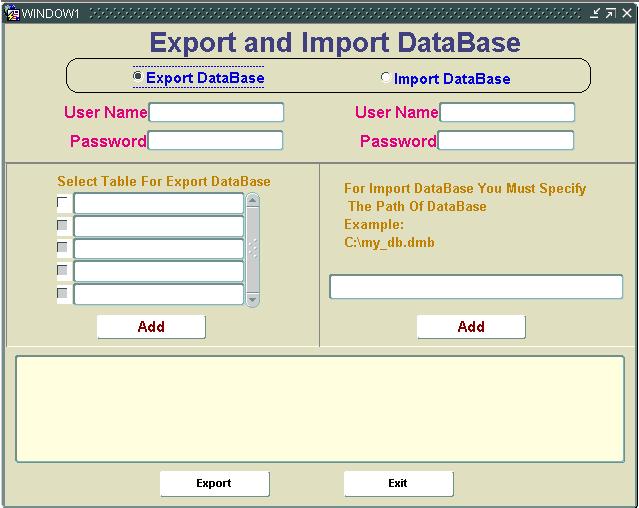
Task: Click the table list scrollbar down arrow
Action: click(252, 299)
